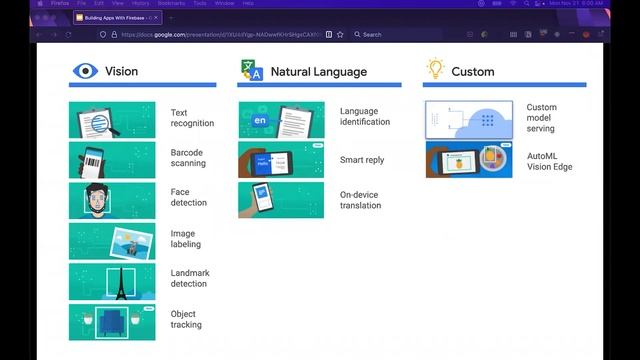Open the Landmark detection Eiffel Tower thumbnail

coord(112,282)
